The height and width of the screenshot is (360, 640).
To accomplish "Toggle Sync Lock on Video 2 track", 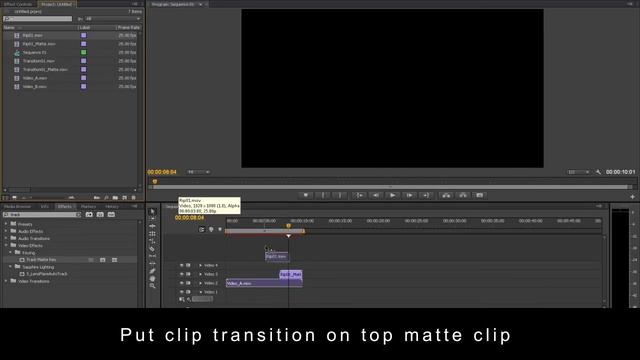I will pos(189,283).
